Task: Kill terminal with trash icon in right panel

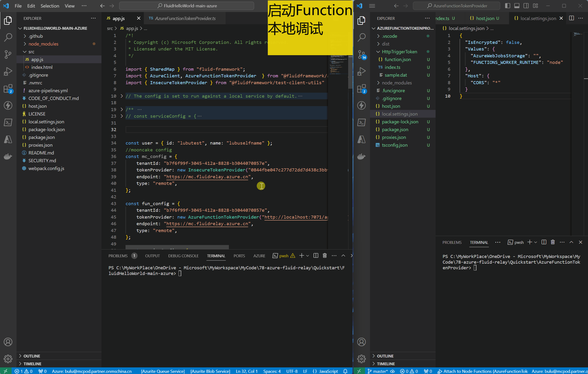Action: (553, 242)
